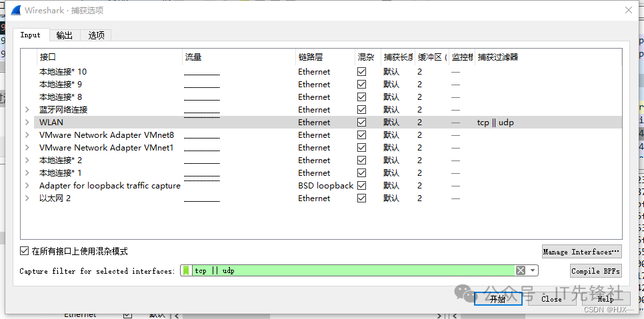Start capture with the 开始 button
644x319 pixels.
click(497, 299)
